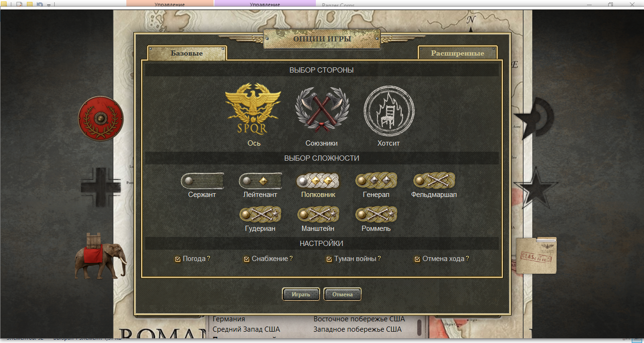This screenshot has width=644, height=343.
Task: Select the Полковник difficulty insignia
Action: (318, 180)
